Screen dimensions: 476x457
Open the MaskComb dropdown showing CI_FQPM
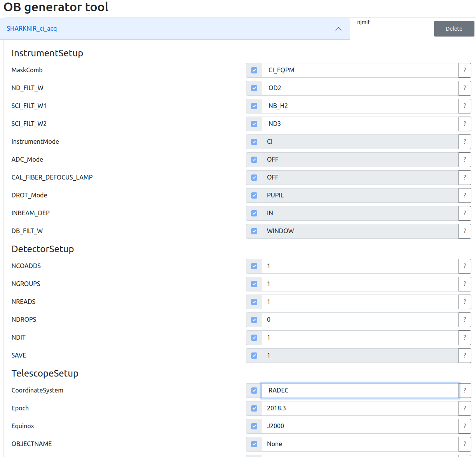tap(360, 70)
